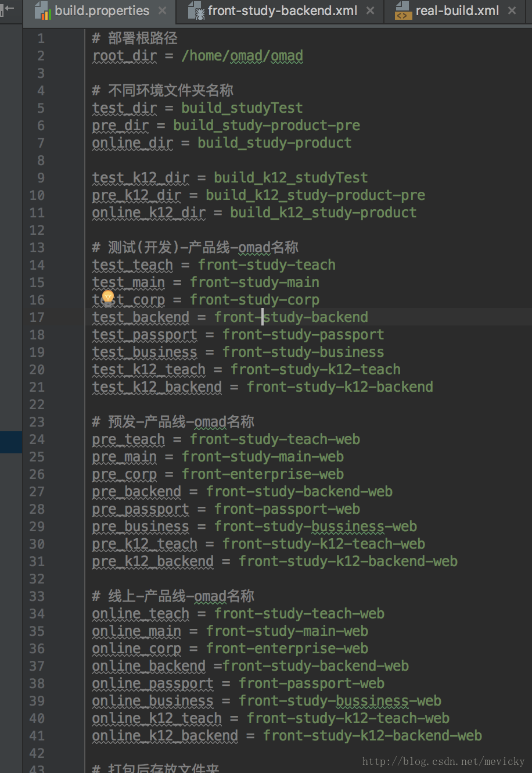
Task: Click the online_corp property key
Action: click(136, 649)
